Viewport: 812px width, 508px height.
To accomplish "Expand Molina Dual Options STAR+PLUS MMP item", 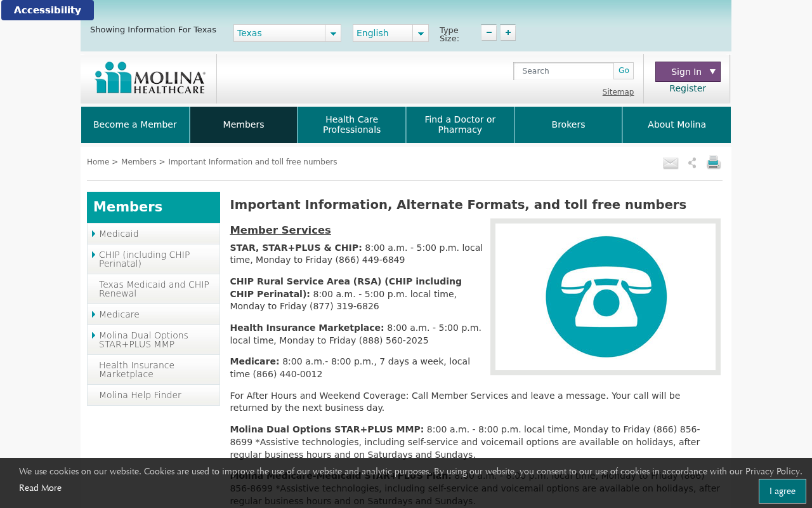I will [154, 340].
